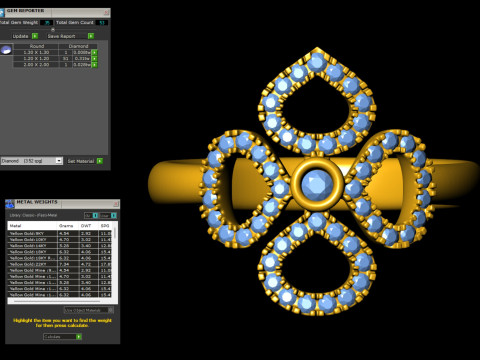Viewport: 480px width, 360px height.
Task: Click the horizontal scrollbar of metal list
Action: click(57, 301)
